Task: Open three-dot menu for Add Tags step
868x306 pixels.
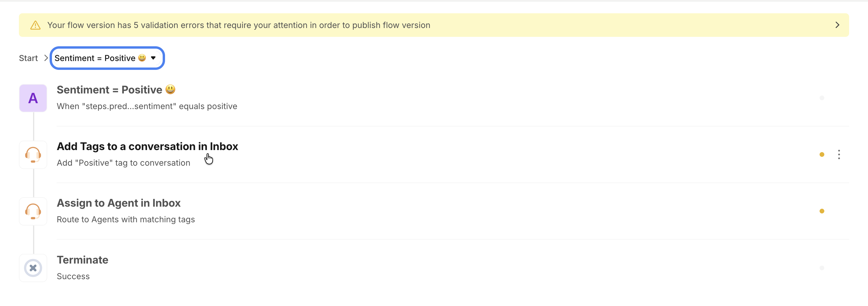Action: pos(839,154)
